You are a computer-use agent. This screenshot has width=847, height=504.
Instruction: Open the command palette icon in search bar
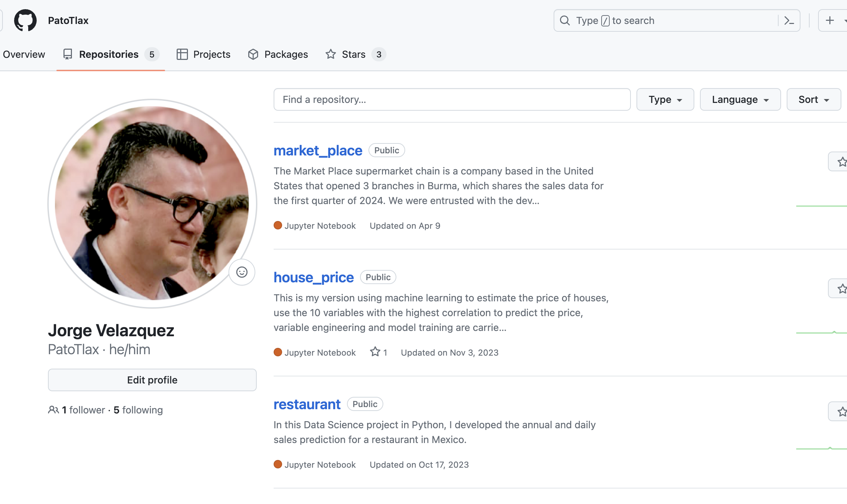[x=789, y=20]
